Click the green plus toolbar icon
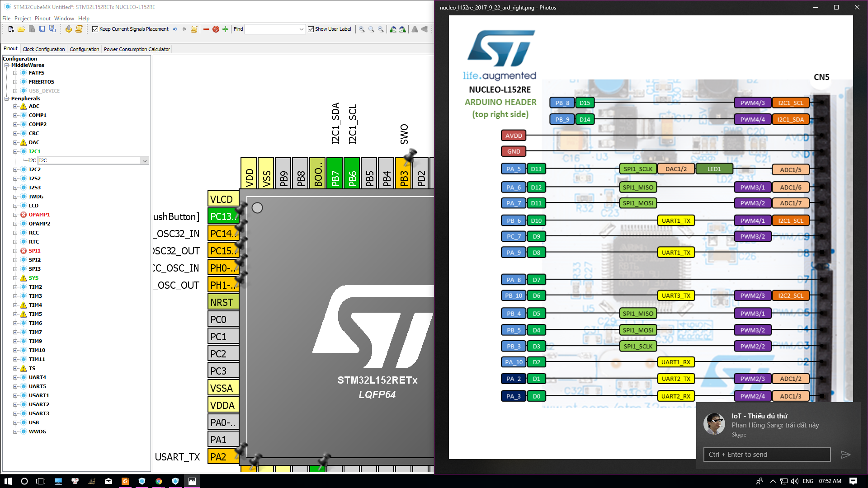Image resolution: width=868 pixels, height=488 pixels. tap(226, 29)
